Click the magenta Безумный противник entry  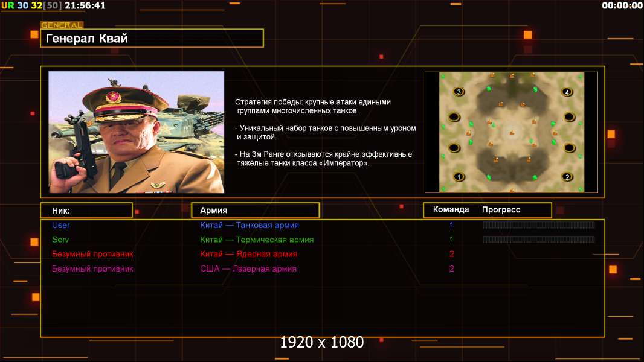(92, 269)
